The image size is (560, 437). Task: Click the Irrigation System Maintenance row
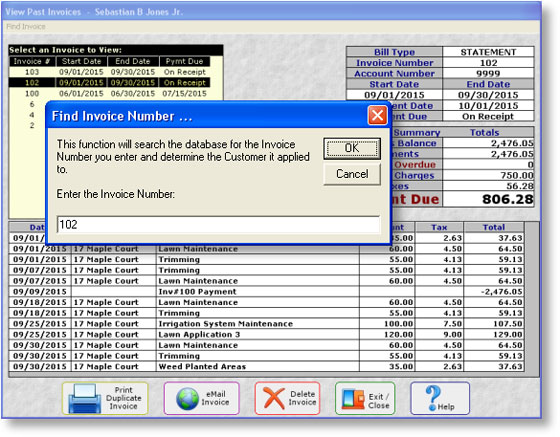[266, 324]
